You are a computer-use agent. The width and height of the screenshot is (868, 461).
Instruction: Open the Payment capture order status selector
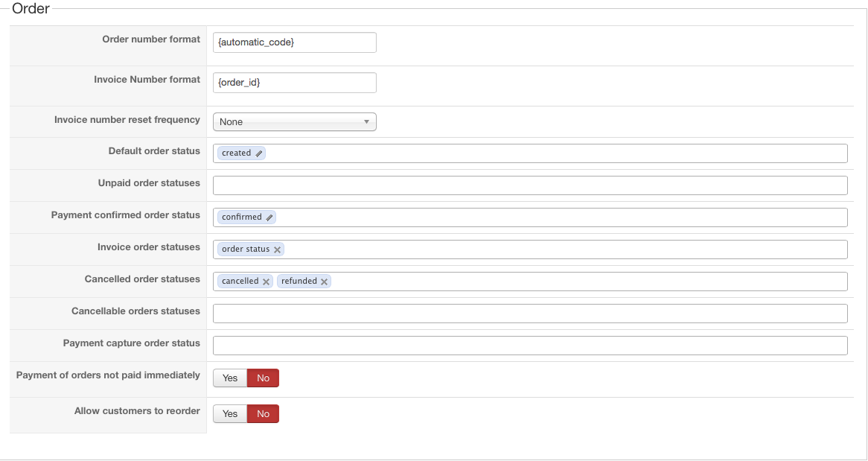530,346
